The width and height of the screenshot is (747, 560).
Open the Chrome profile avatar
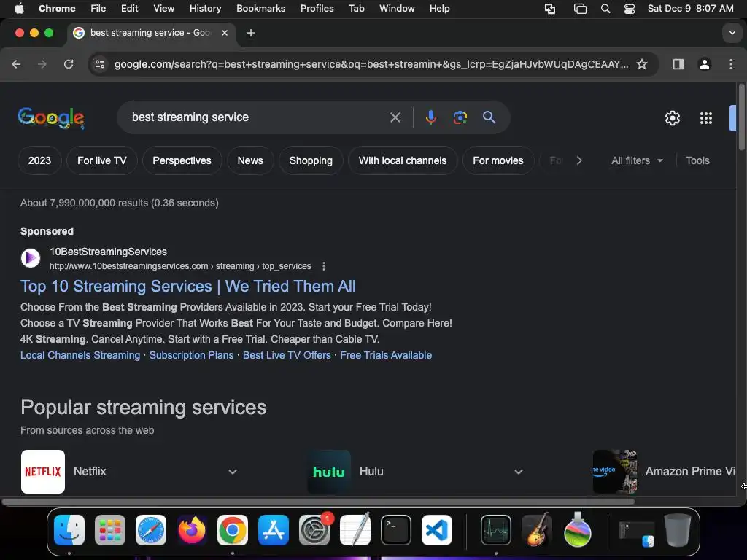704,64
